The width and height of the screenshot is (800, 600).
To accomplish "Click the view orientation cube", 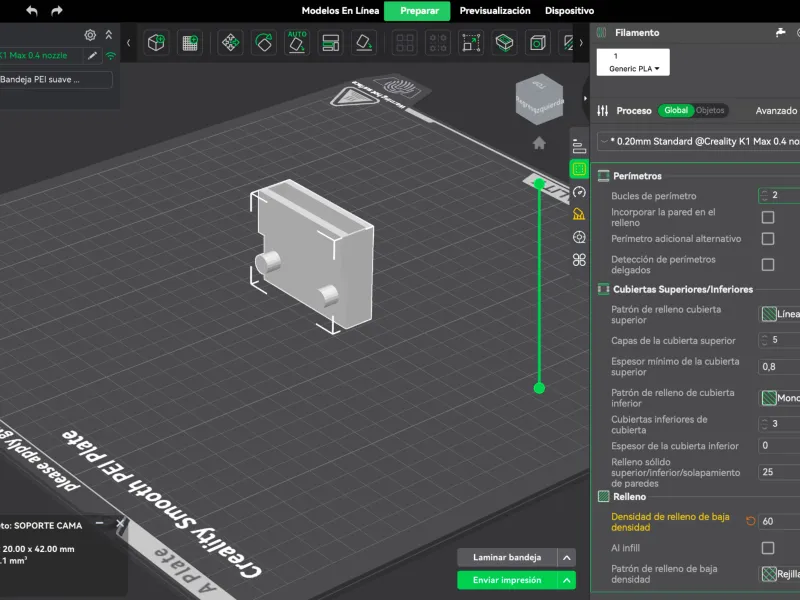I will point(539,99).
